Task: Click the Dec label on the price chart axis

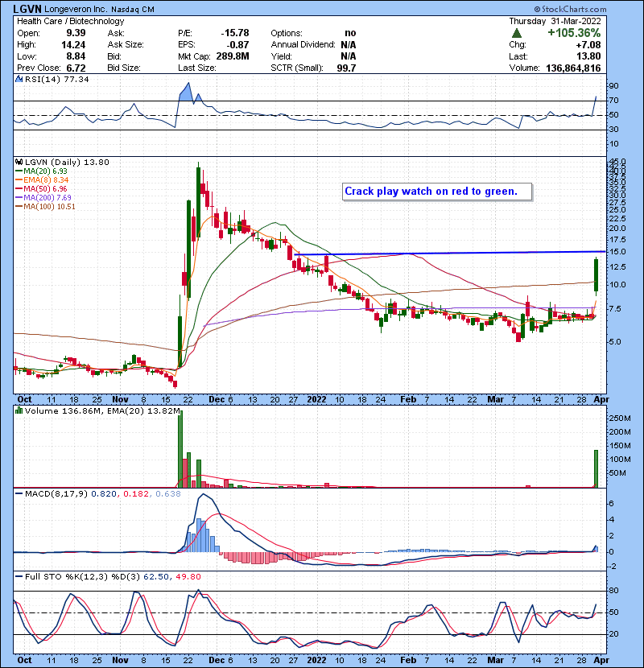Action: click(x=217, y=399)
